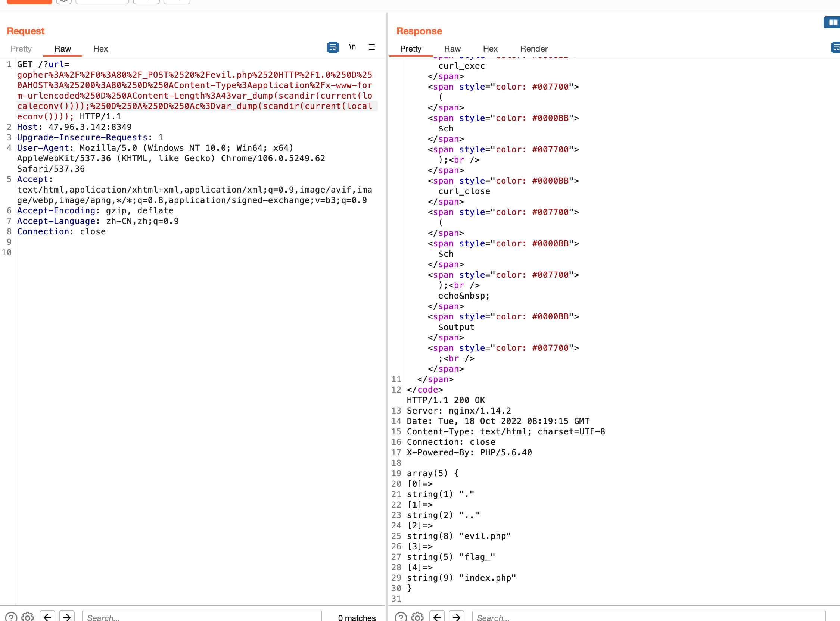Viewport: 840px width, 621px height.
Task: Click the '[0]=>' array index line
Action: [420, 484]
